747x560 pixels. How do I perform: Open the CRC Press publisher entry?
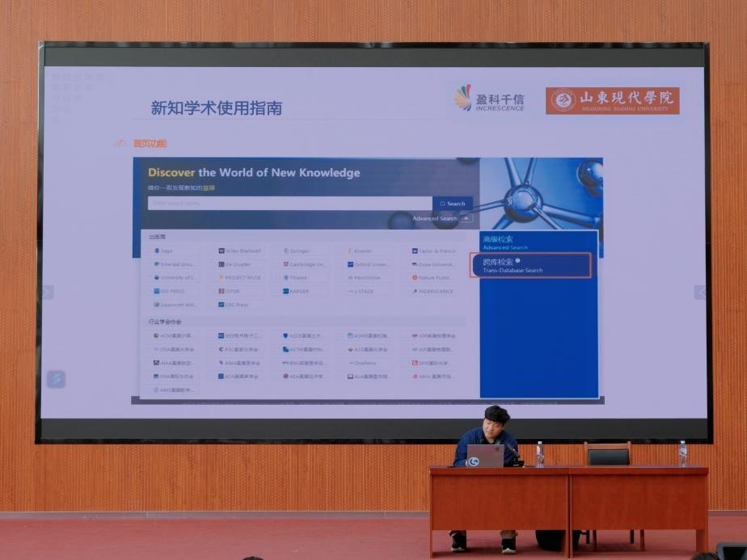[234, 305]
